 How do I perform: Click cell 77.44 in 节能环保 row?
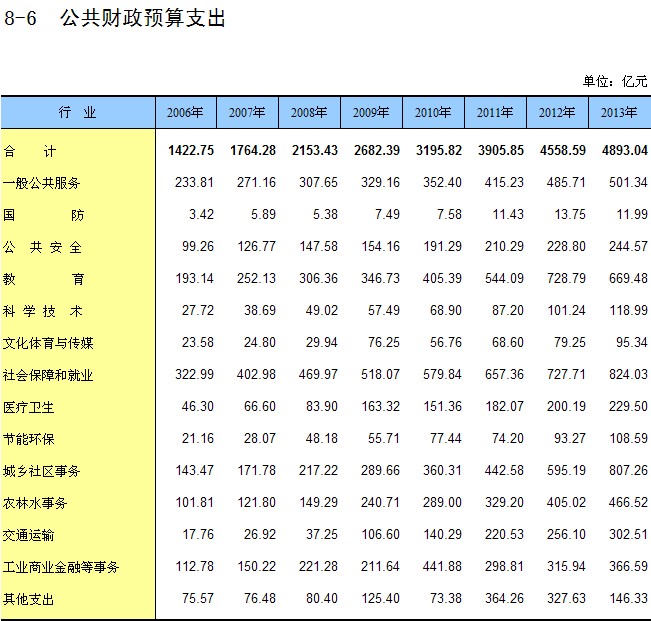445,438
